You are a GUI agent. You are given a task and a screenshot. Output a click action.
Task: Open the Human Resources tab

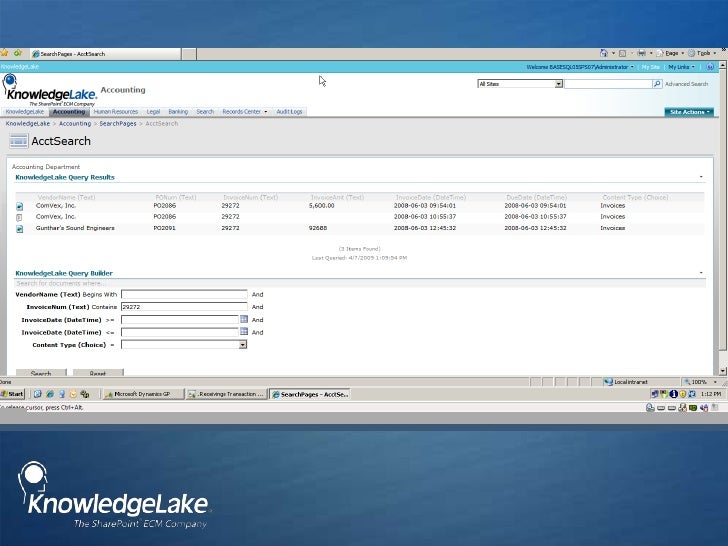pyautogui.click(x=116, y=112)
